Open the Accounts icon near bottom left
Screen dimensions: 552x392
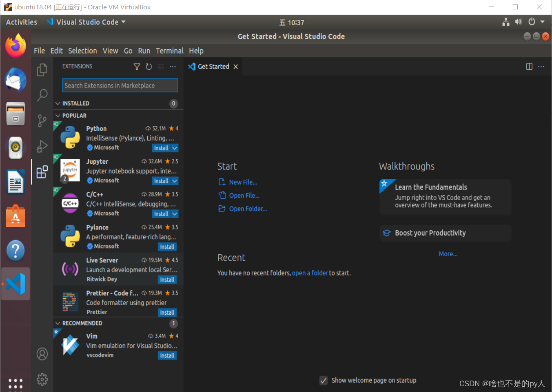(42, 354)
